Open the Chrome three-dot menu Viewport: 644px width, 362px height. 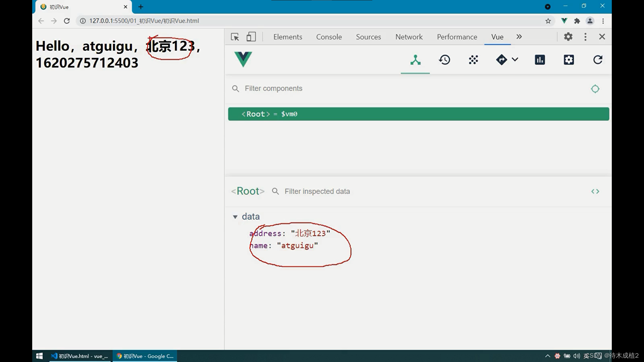point(603,21)
